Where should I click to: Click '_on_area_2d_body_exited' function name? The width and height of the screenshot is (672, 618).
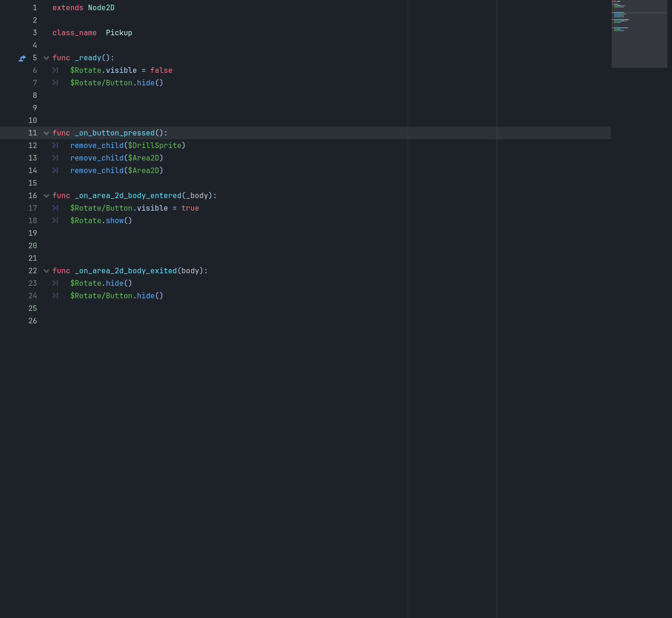click(126, 271)
